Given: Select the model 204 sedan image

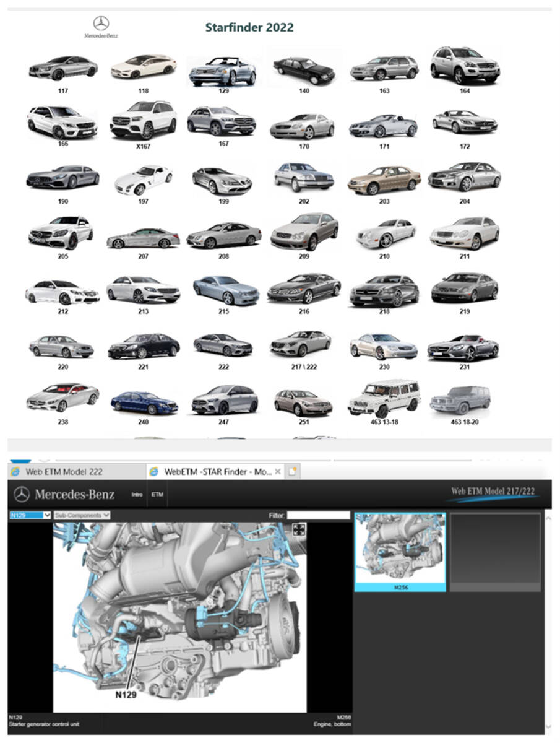Looking at the screenshot, I should pyautogui.click(x=465, y=176).
